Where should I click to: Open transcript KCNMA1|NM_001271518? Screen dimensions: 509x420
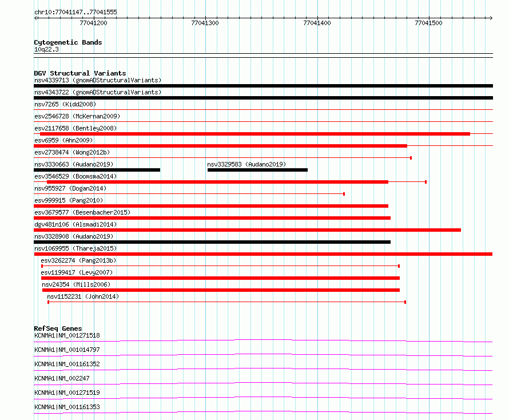[67, 335]
